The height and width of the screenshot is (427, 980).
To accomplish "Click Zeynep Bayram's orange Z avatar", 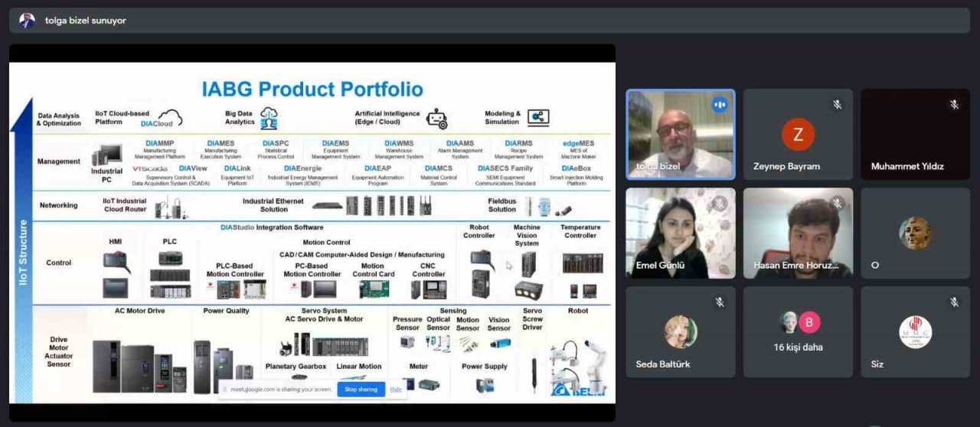I will [x=798, y=135].
